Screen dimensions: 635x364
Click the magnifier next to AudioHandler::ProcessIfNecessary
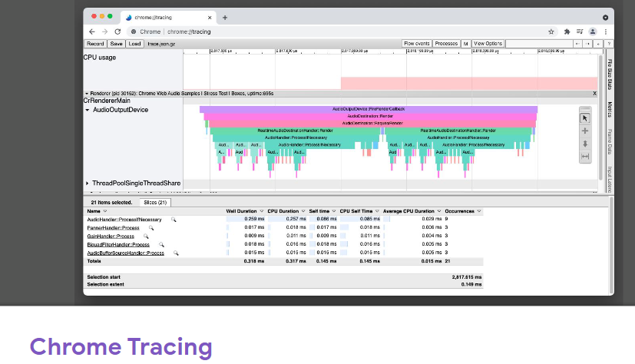point(174,220)
